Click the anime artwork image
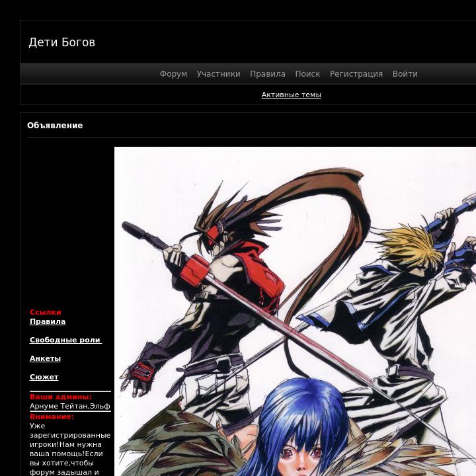 coord(295,311)
